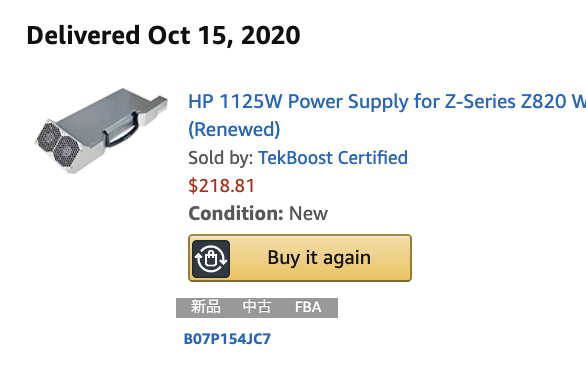Image resolution: width=586 pixels, height=368 pixels.
Task: Click the bold Condition: label
Action: [x=236, y=214]
